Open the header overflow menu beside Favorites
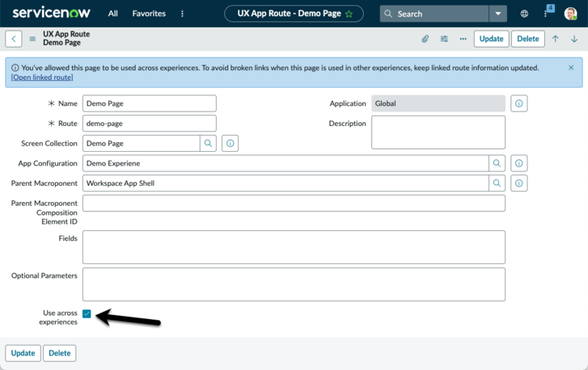588x370 pixels. coord(182,14)
